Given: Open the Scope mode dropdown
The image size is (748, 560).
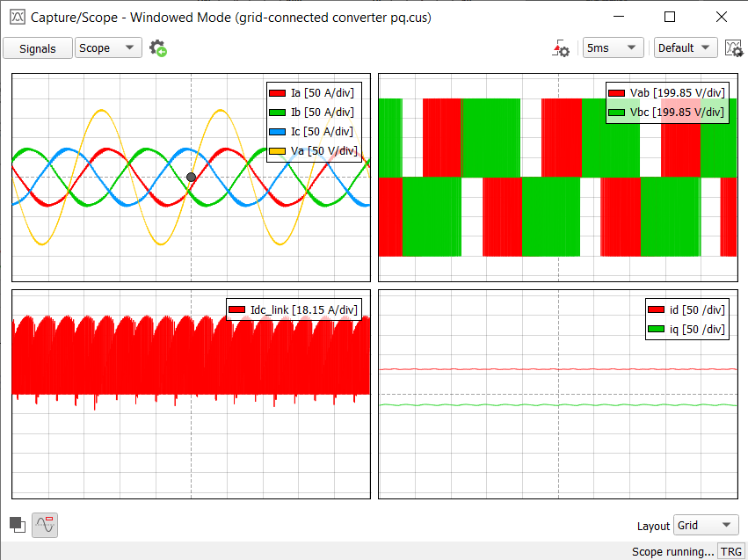Looking at the screenshot, I should [x=108, y=48].
